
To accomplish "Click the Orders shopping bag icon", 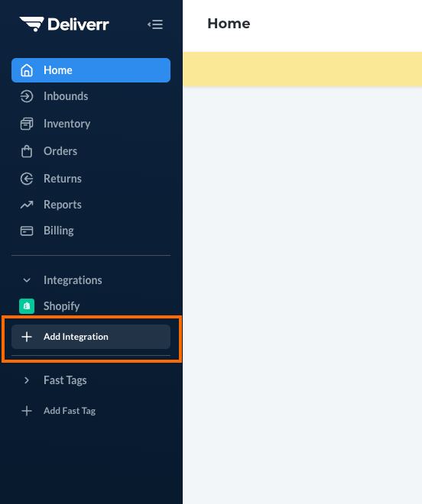I will pyautogui.click(x=27, y=151).
